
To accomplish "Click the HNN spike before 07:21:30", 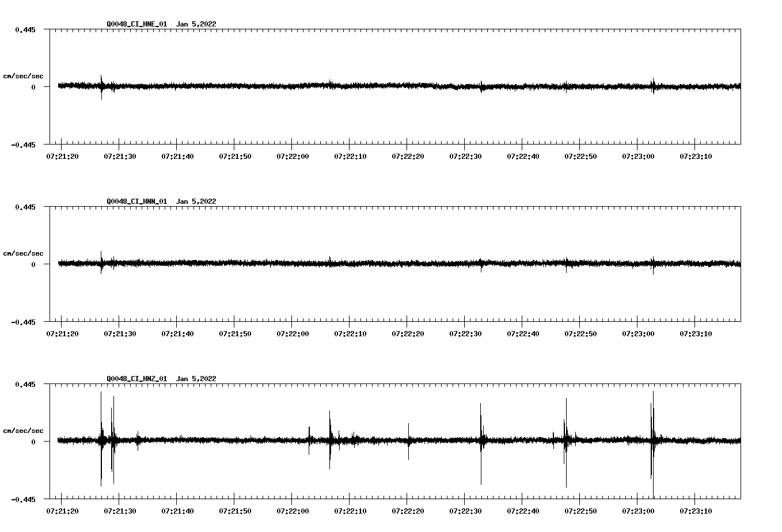I will click(101, 263).
